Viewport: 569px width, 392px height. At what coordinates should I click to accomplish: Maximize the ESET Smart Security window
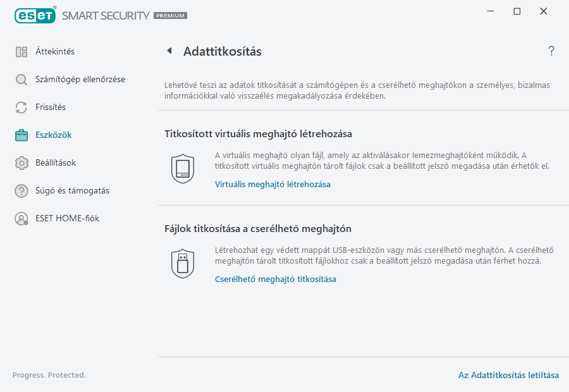[517, 11]
